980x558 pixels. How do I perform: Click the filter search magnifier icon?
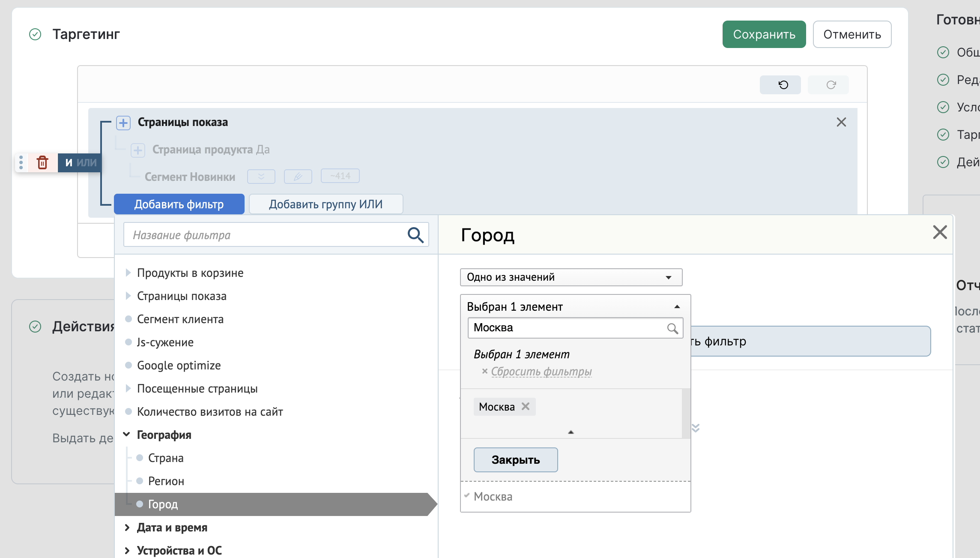[x=415, y=235]
